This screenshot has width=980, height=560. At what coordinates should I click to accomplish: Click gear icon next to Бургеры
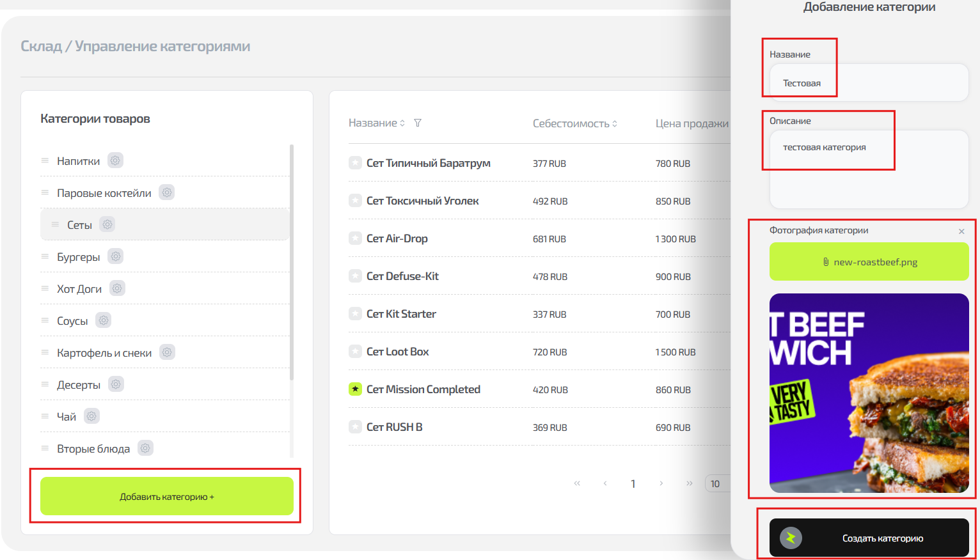[x=115, y=256]
